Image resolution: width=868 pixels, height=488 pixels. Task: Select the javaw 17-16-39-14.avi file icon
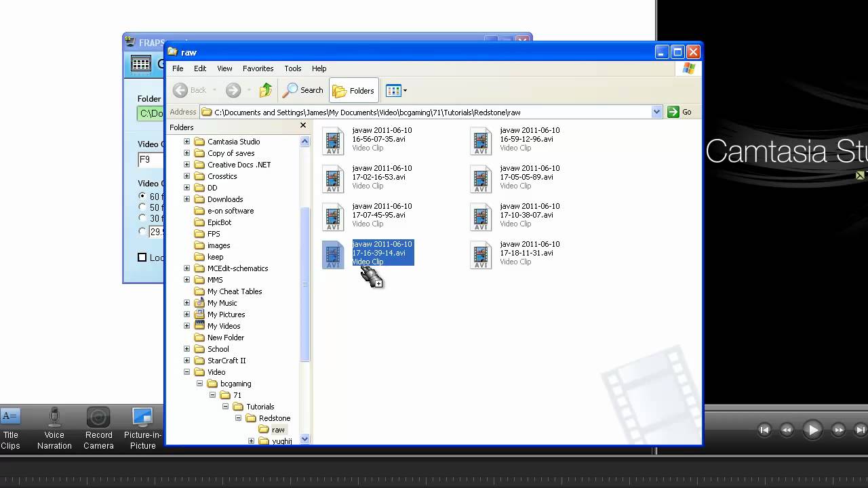coord(333,255)
